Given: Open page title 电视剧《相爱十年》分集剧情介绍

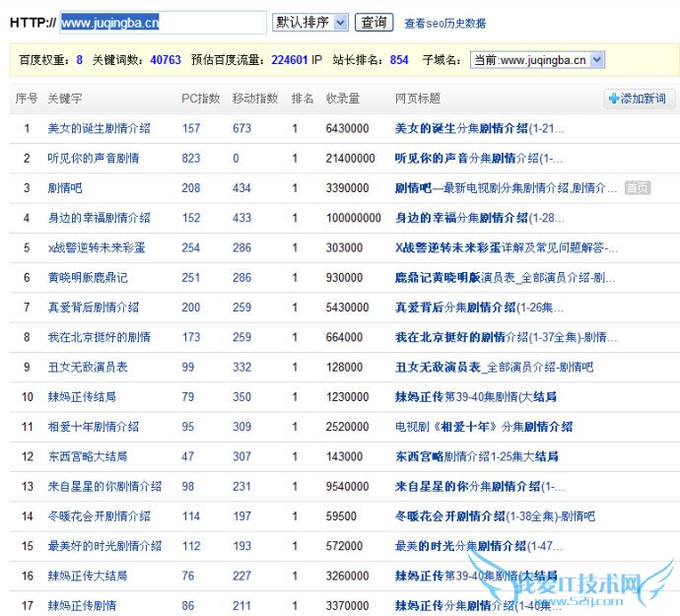Looking at the screenshot, I should [483, 427].
